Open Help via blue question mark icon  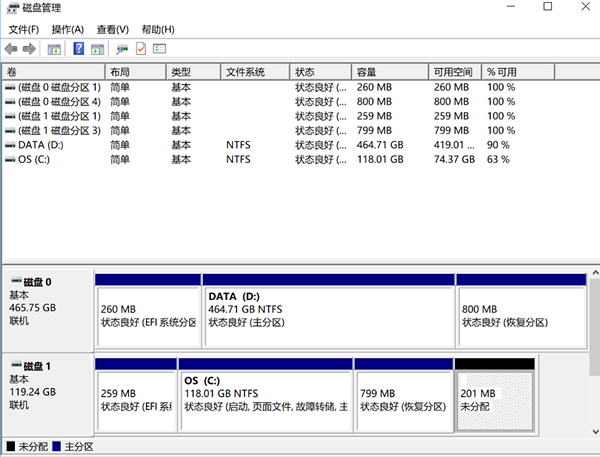[x=78, y=48]
